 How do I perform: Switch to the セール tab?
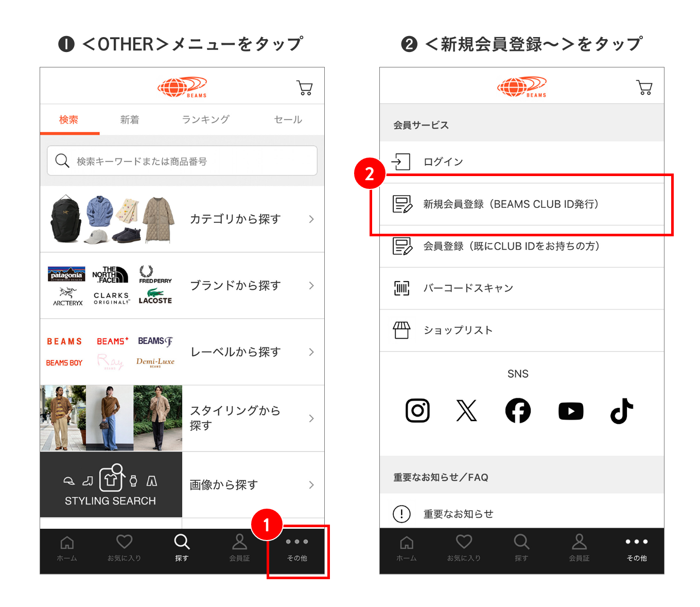288,119
